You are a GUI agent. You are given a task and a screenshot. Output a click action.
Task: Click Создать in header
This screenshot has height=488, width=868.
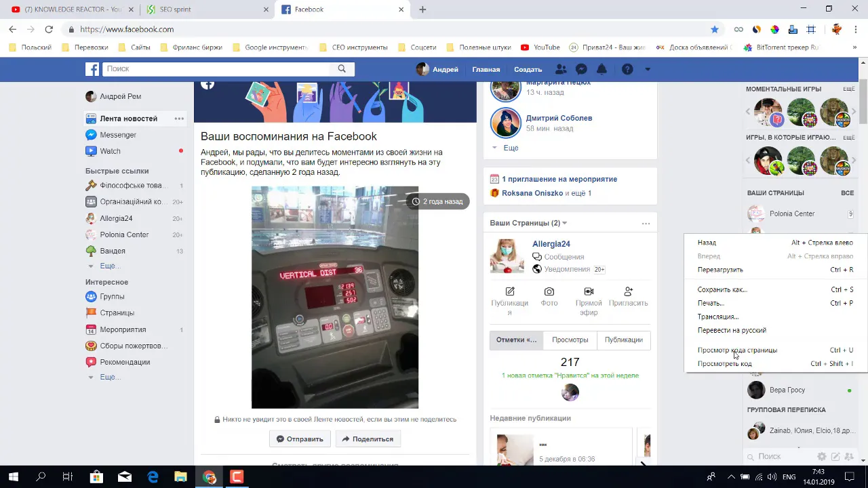tap(528, 69)
